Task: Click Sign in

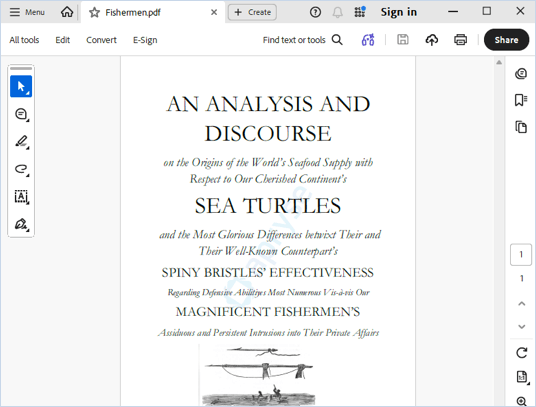Action: click(399, 12)
